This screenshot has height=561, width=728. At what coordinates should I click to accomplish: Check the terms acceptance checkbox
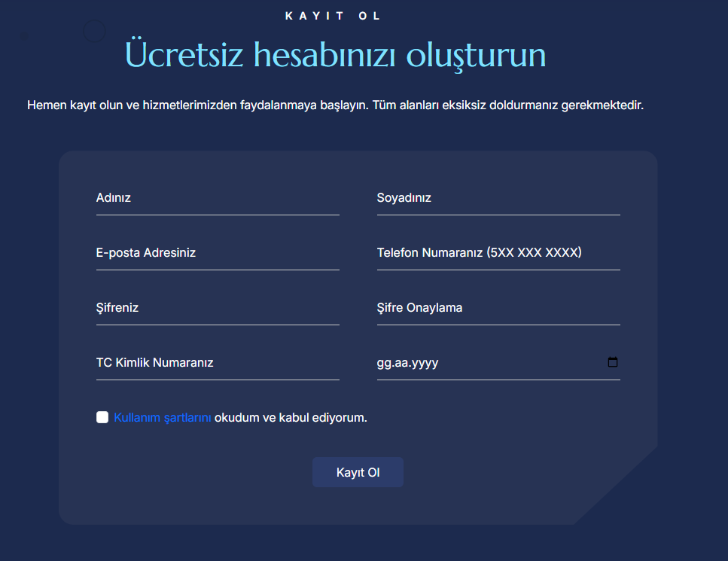pos(102,417)
